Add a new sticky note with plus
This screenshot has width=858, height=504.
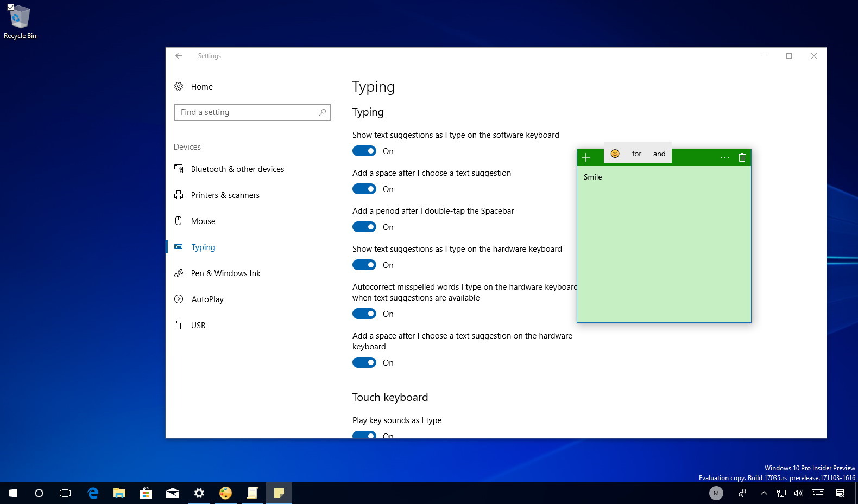click(x=586, y=157)
